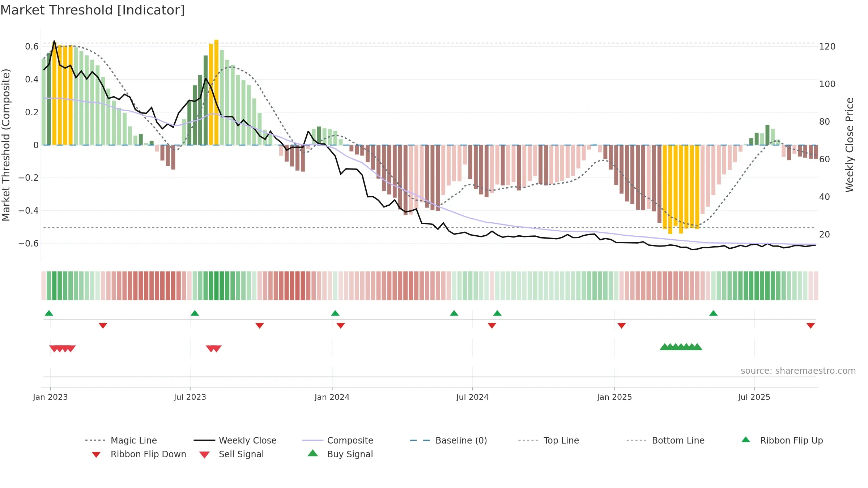Click the −0.4 tick on the left axis
868x488 pixels.
[x=29, y=211]
